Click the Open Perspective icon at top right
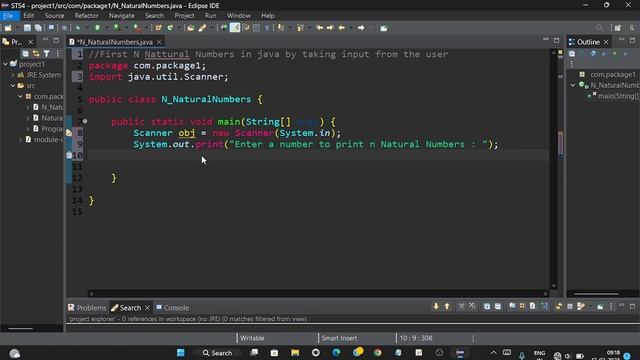640x360 pixels. pos(618,28)
